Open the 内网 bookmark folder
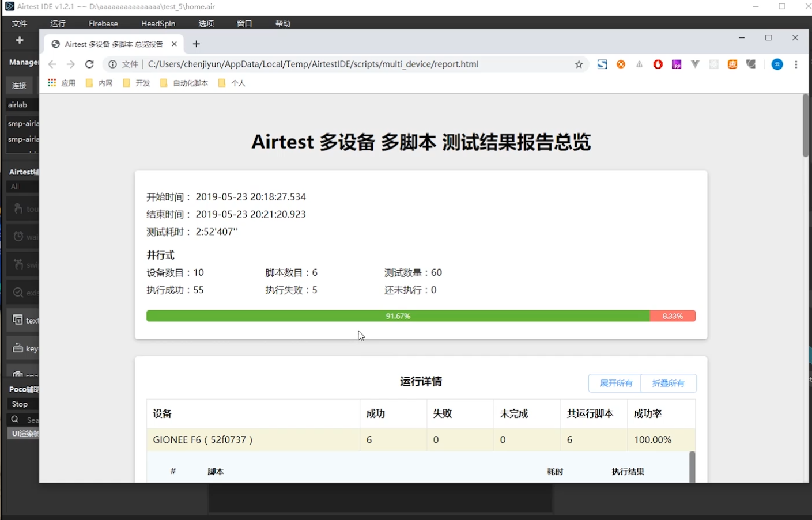 [99, 83]
